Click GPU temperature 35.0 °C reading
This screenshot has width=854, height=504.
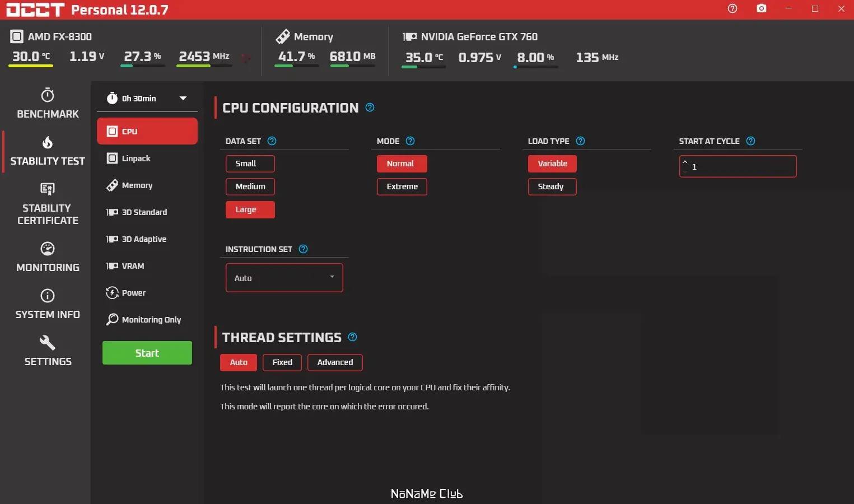(x=424, y=58)
